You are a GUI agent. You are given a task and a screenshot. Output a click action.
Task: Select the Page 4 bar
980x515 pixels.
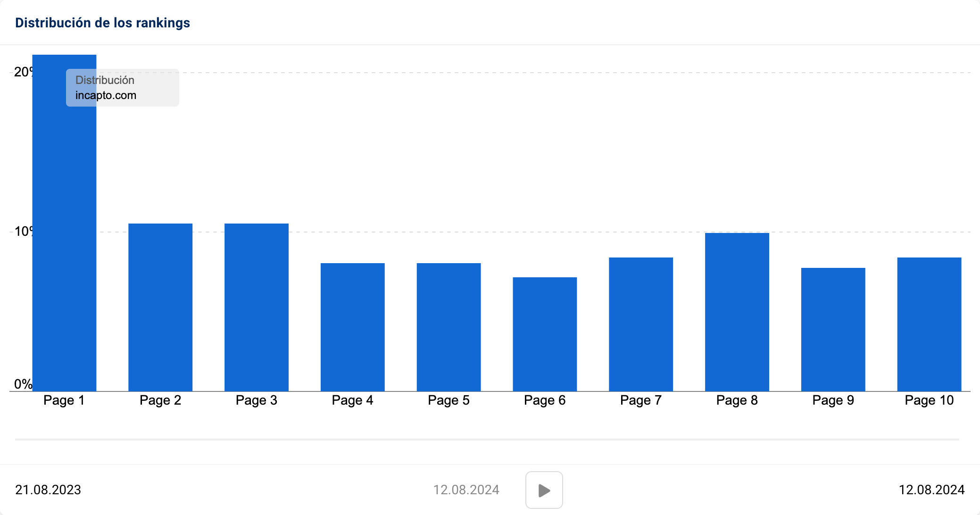click(353, 327)
